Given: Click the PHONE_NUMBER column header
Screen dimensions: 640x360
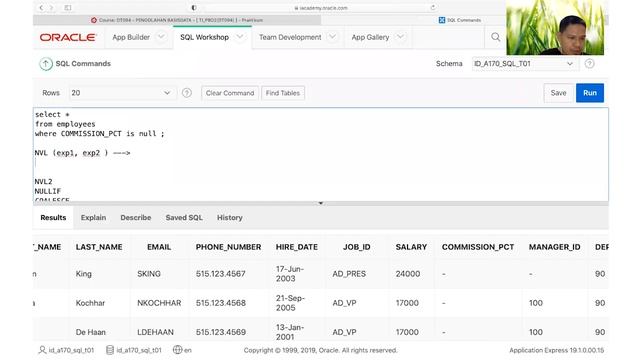Looking at the screenshot, I should pyautogui.click(x=229, y=247).
